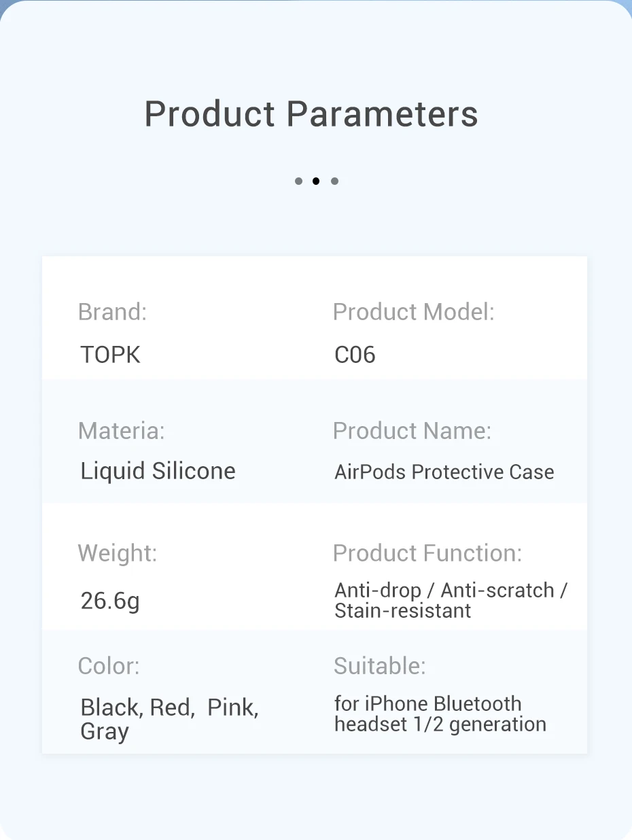The image size is (632, 840).
Task: Select the AirPods Protective Case text
Action: [x=444, y=472]
